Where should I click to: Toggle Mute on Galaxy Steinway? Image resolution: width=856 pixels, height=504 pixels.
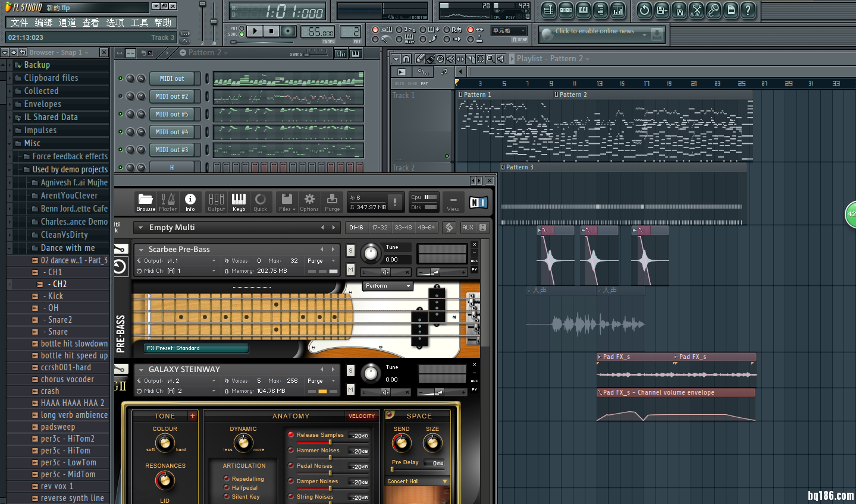tap(350, 389)
